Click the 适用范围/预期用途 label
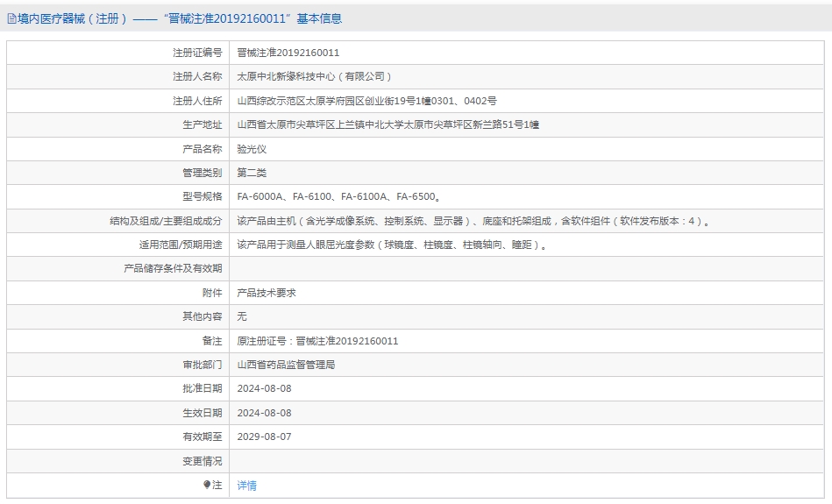The width and height of the screenshot is (832, 504). tap(181, 245)
